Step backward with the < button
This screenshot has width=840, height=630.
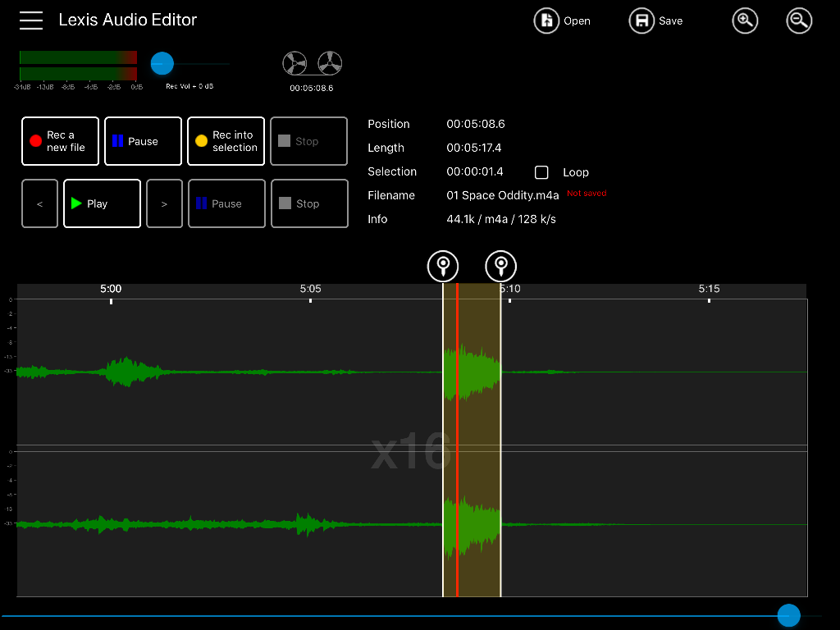[x=39, y=203]
